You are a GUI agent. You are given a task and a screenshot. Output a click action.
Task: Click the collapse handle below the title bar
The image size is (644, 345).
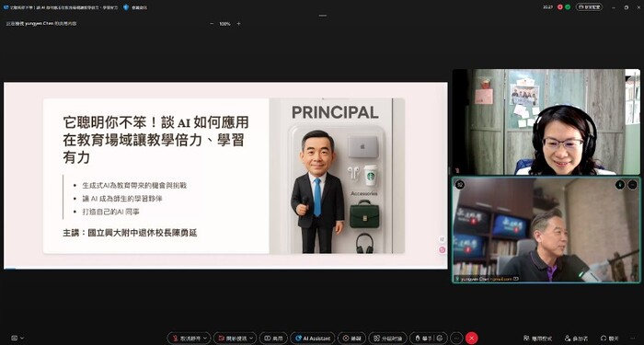click(322, 16)
